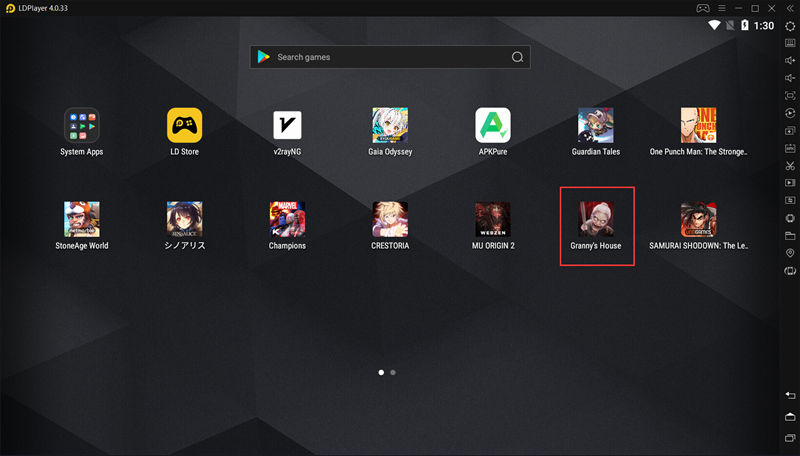800x456 pixels.
Task: Click the LDPlayer 4.0.33 title text
Action: point(43,8)
